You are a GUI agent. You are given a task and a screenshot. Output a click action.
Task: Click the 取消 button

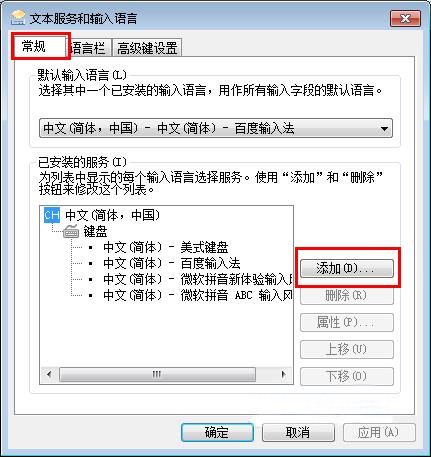click(x=298, y=433)
